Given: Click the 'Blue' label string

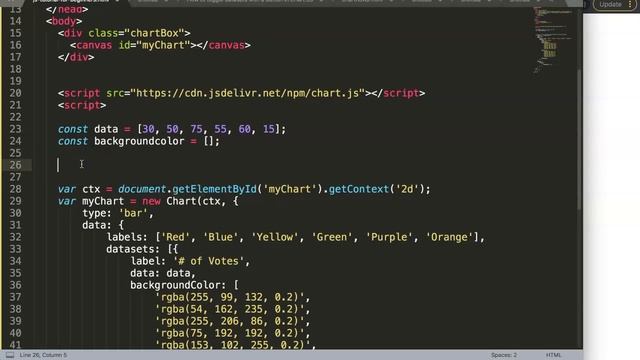Looking at the screenshot, I should pos(220,237).
